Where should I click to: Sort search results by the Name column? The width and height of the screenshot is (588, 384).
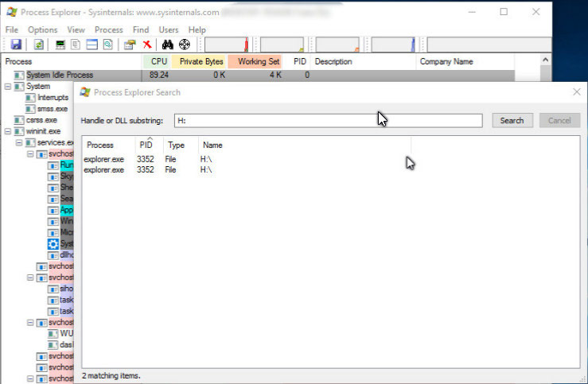coord(304,145)
